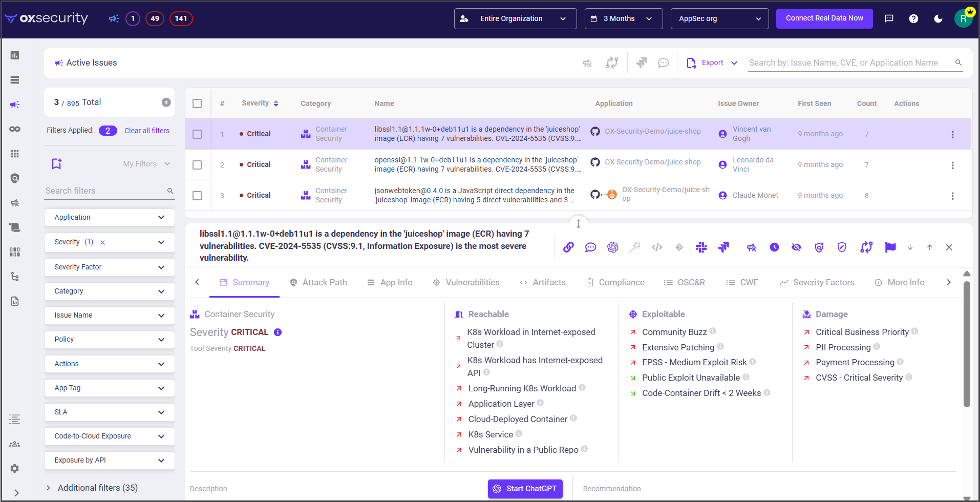Select all issues with header checkbox
980x502 pixels.
click(x=197, y=103)
